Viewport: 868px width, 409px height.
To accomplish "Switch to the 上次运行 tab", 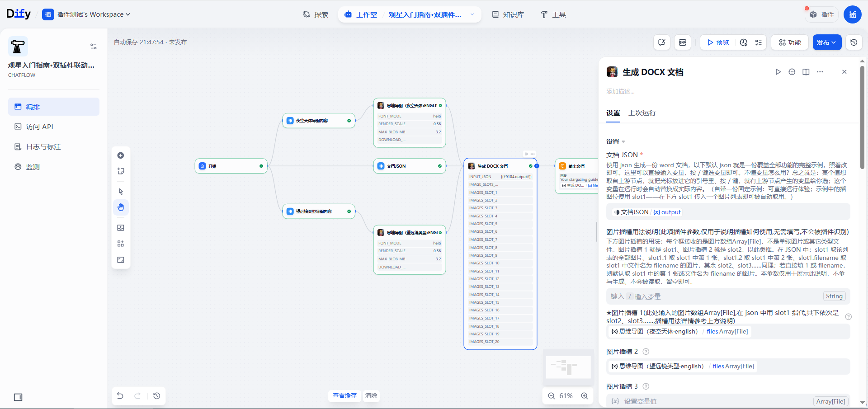I will [642, 113].
